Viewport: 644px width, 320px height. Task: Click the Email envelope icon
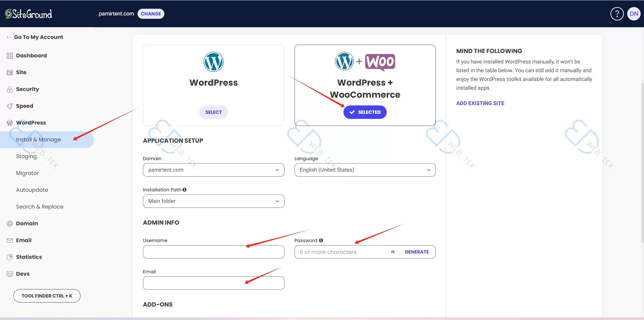10,240
